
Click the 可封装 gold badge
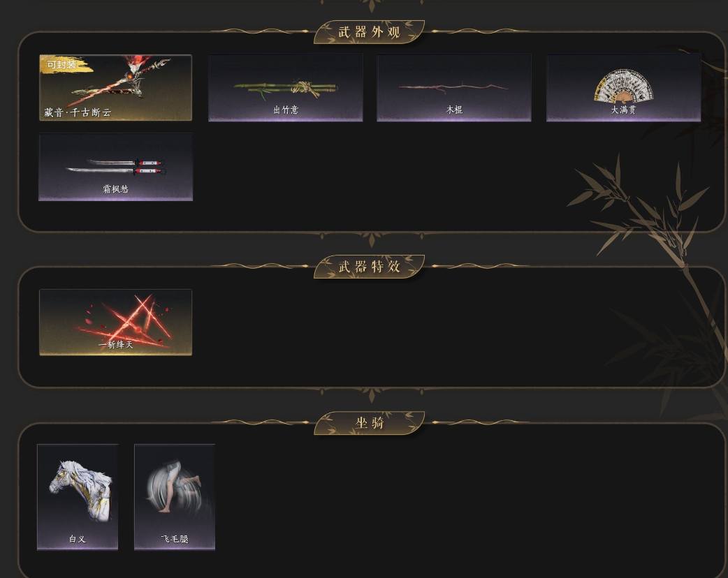click(x=61, y=64)
